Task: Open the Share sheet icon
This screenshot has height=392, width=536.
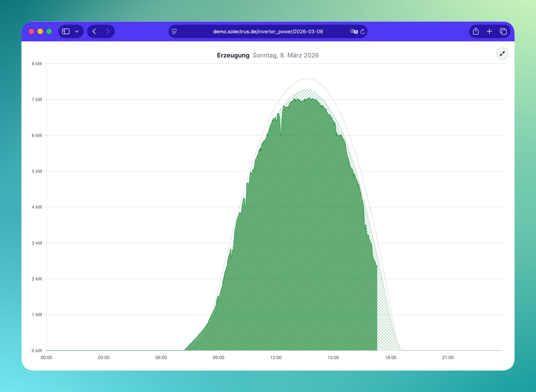Action: point(476,31)
